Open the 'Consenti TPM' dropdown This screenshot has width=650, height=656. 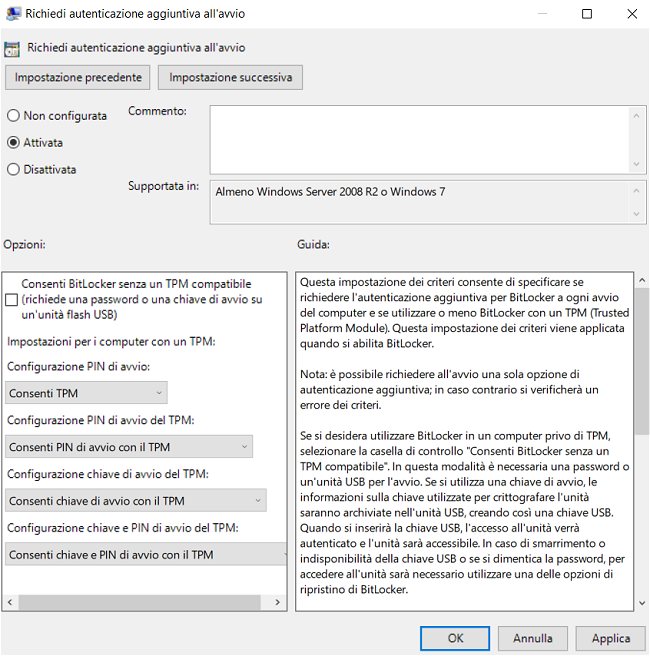tap(86, 393)
